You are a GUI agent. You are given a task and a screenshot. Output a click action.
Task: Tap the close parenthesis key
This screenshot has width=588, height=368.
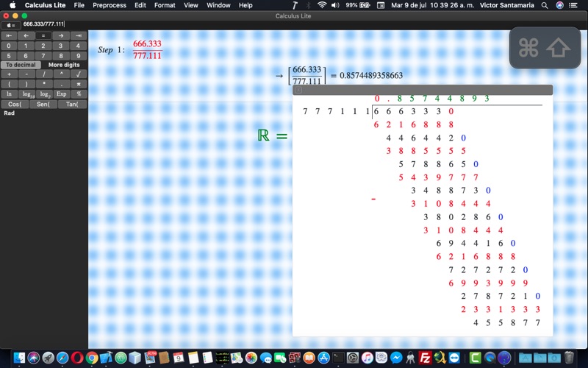point(26,84)
